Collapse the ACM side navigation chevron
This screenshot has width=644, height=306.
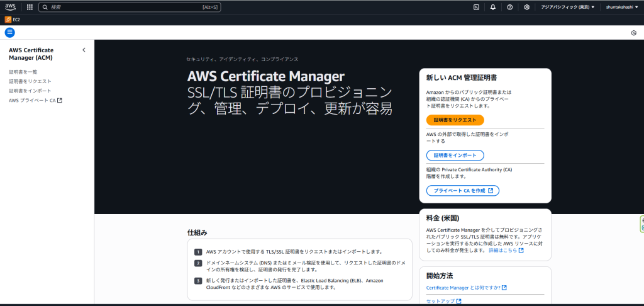(84, 50)
